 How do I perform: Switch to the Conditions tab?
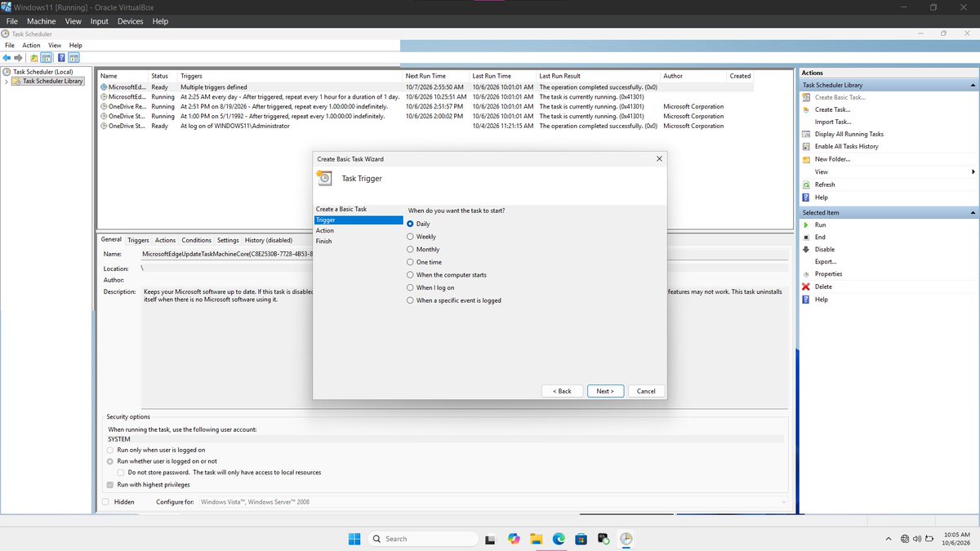(x=196, y=240)
